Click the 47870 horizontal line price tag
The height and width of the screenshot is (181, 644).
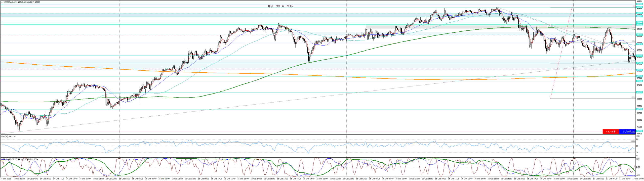639,44
